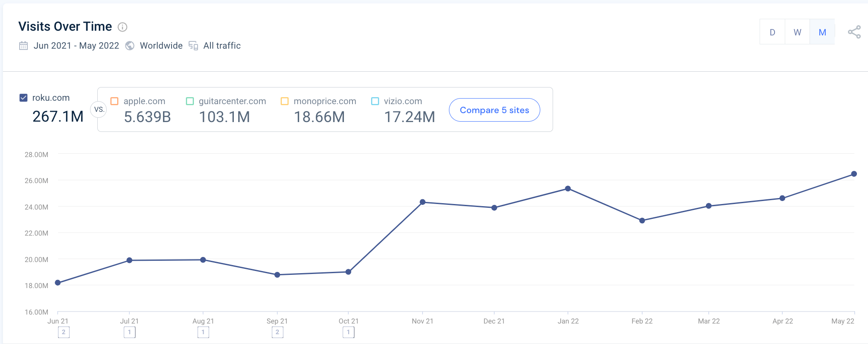Image resolution: width=868 pixels, height=344 pixels.
Task: Click the 28.00M y-axis label
Action: coord(36,155)
